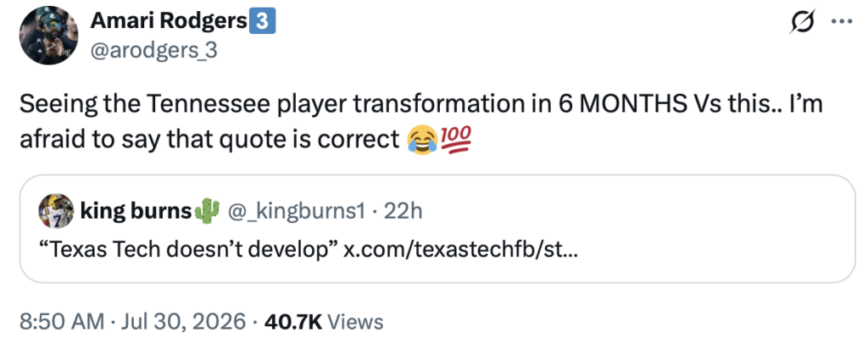
Task: Open the three-dot more options menu
Action: pyautogui.click(x=843, y=24)
